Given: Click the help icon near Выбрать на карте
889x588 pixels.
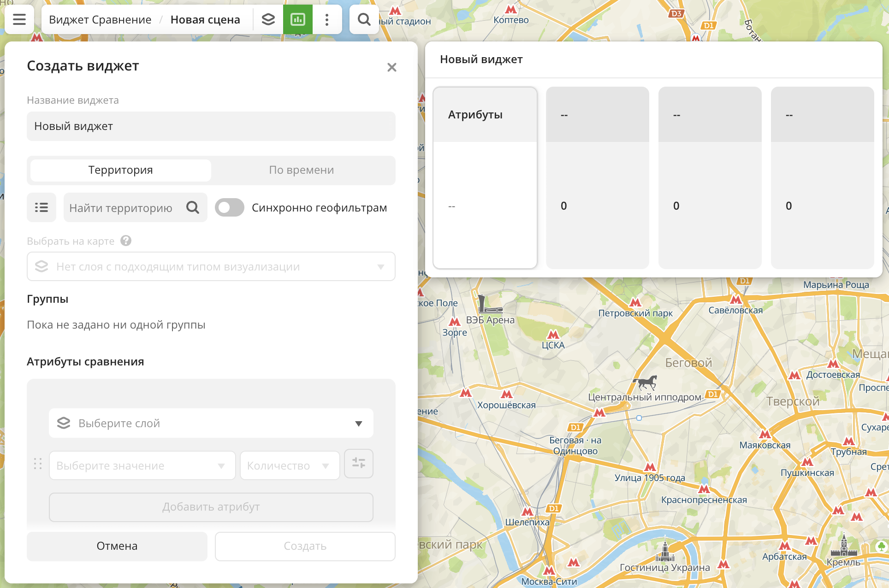Looking at the screenshot, I should pyautogui.click(x=126, y=241).
